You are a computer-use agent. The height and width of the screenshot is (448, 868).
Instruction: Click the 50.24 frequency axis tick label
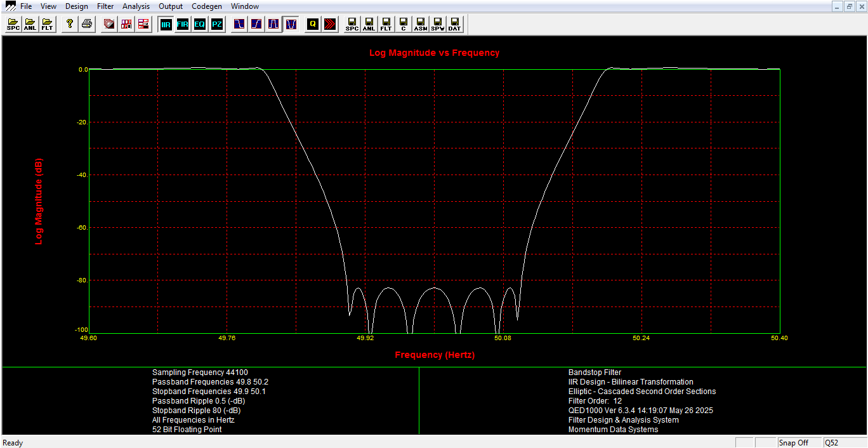point(641,338)
